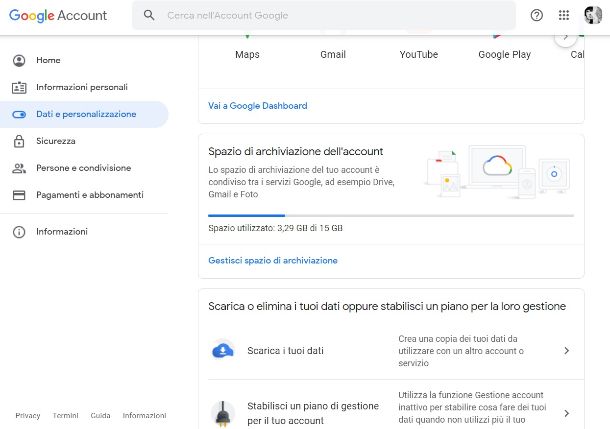
Task: Click the Dati e personalizzazione toggle icon
Action: (x=19, y=114)
